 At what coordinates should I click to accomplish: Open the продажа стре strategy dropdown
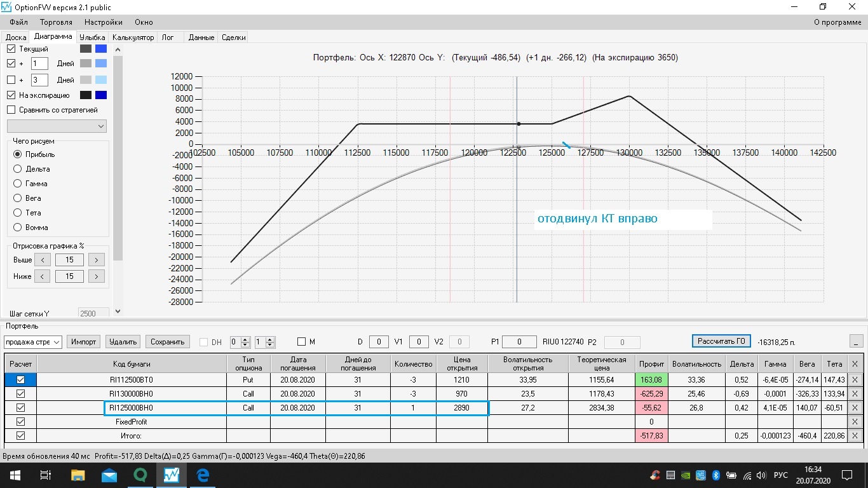click(x=33, y=342)
